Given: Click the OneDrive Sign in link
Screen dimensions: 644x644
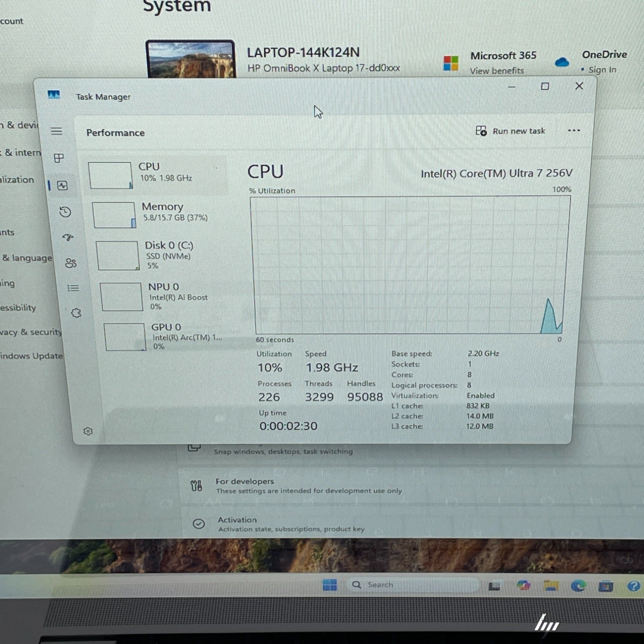Looking at the screenshot, I should pyautogui.click(x=602, y=70).
